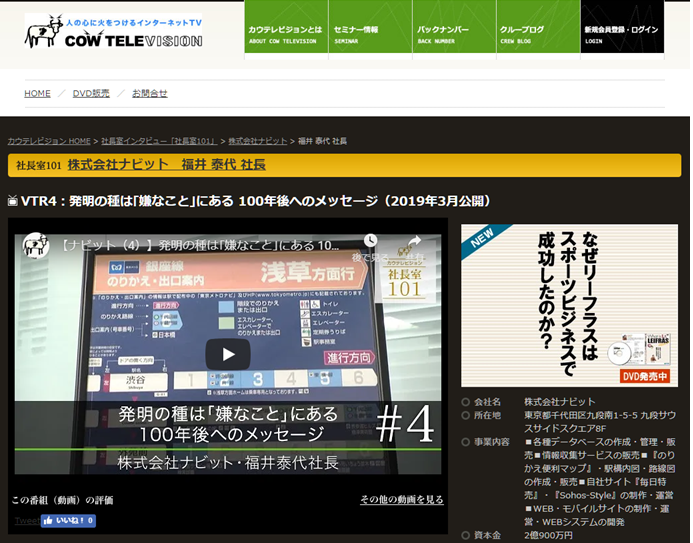This screenshot has width=693, height=543.
Task: Click the Cow Television logo
Action: point(114,31)
